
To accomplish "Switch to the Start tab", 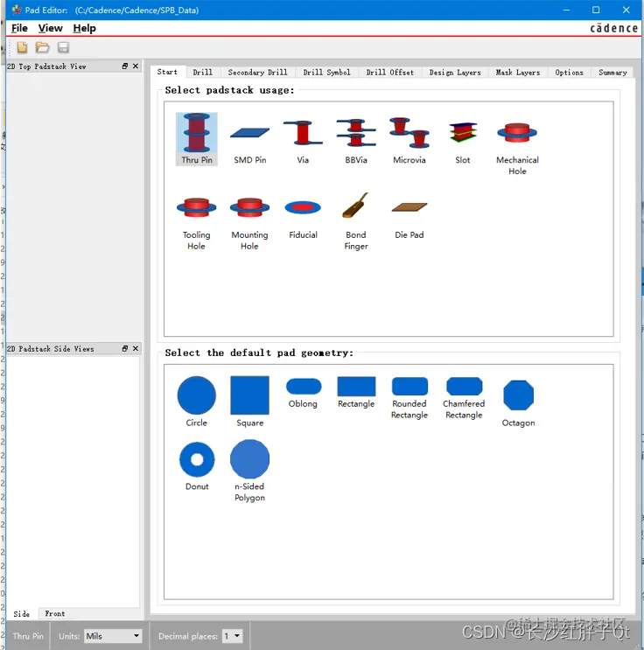I will (167, 72).
